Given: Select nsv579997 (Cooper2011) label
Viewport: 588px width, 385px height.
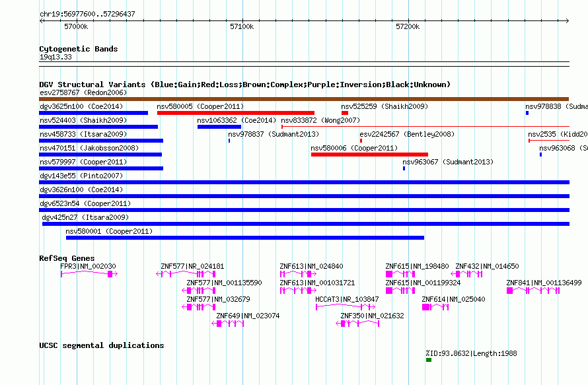Looking at the screenshot, I should (83, 162).
